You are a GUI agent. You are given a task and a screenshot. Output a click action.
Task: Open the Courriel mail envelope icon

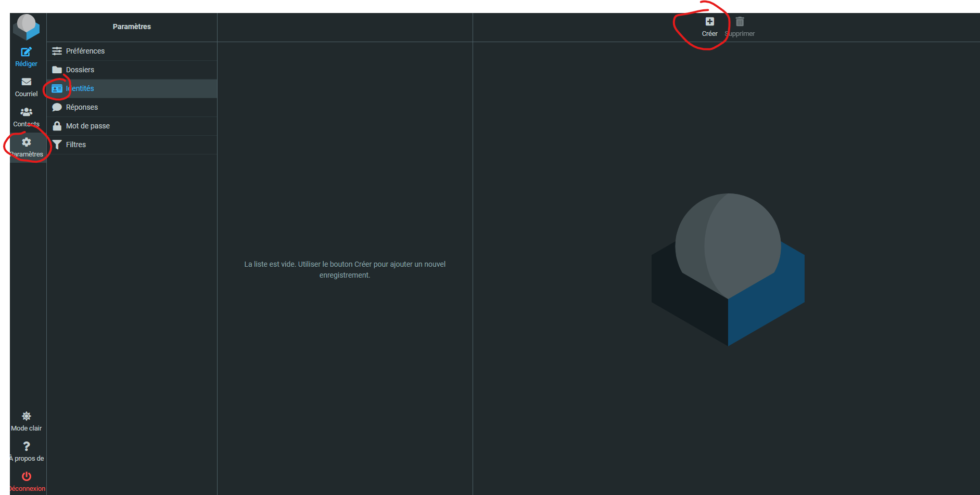[26, 82]
